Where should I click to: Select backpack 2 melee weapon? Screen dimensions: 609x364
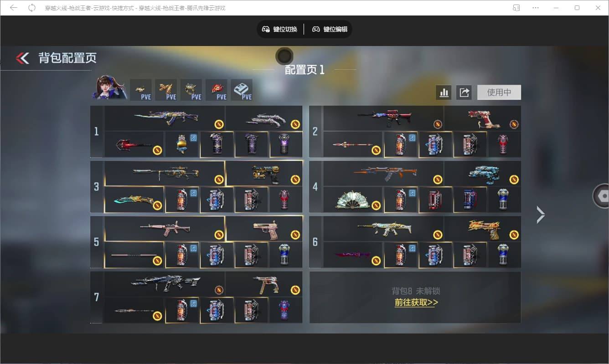point(353,144)
